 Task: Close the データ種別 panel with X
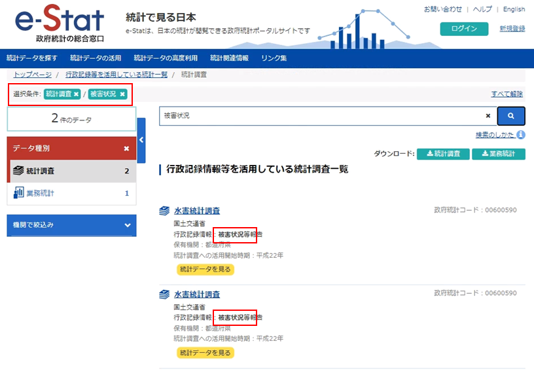tap(126, 149)
